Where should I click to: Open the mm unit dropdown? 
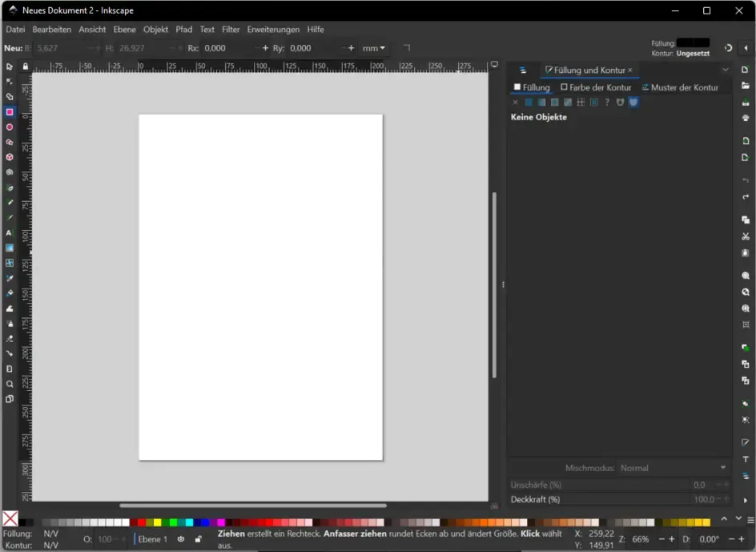point(373,47)
